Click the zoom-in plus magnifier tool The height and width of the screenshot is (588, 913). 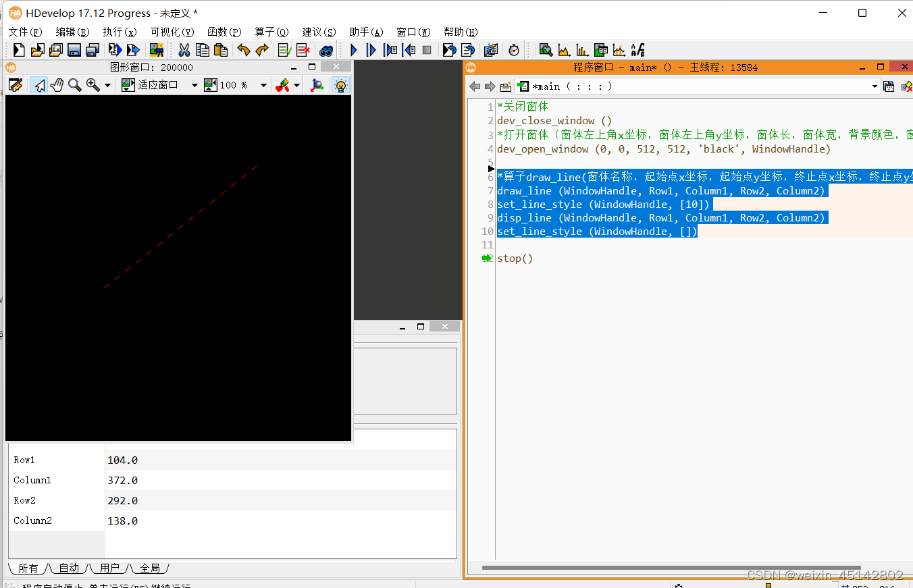coord(93,85)
